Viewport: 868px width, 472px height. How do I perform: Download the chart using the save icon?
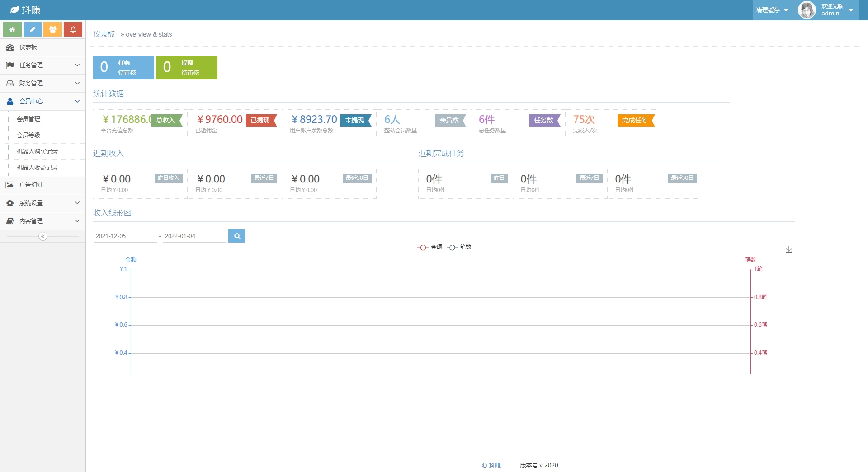coord(788,250)
